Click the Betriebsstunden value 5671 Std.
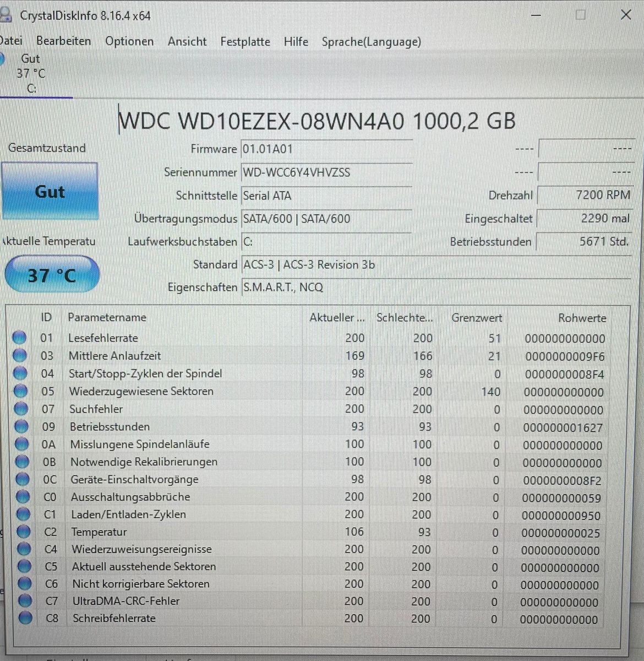644x661 pixels. [584, 241]
